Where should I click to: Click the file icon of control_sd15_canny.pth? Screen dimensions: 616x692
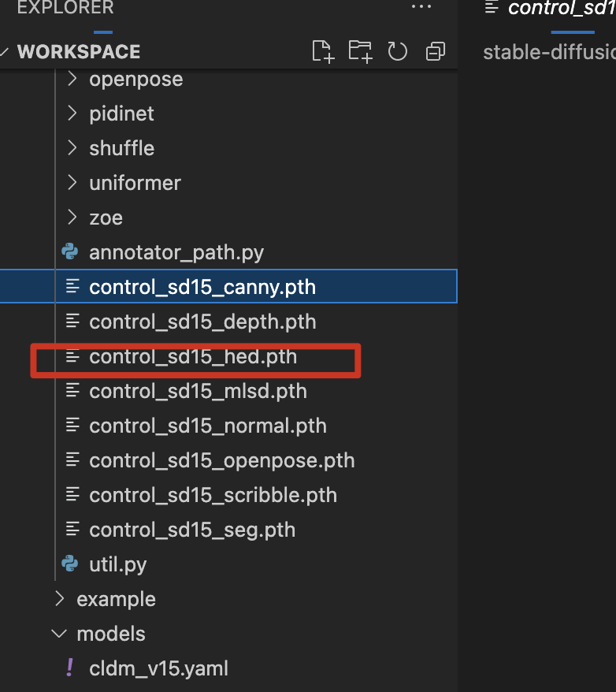[x=72, y=286]
